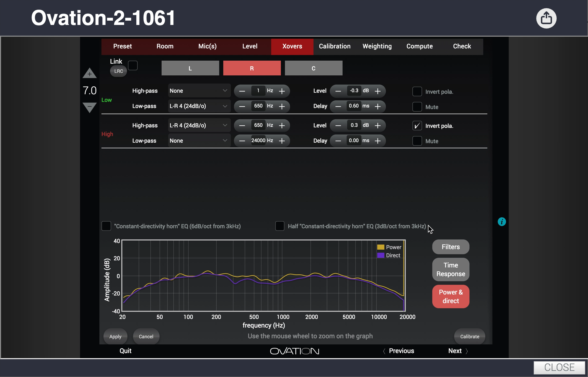This screenshot has height=377, width=588.
Task: Start calibration with Calibrate button
Action: (x=469, y=336)
